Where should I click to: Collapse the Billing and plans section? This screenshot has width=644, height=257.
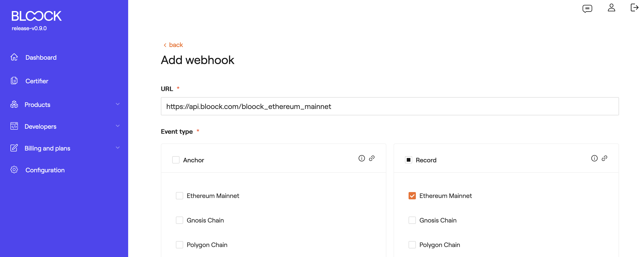(117, 148)
